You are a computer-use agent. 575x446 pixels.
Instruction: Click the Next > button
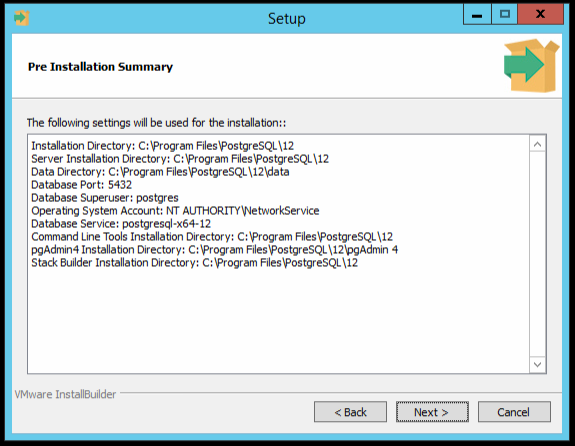pyautogui.click(x=432, y=412)
